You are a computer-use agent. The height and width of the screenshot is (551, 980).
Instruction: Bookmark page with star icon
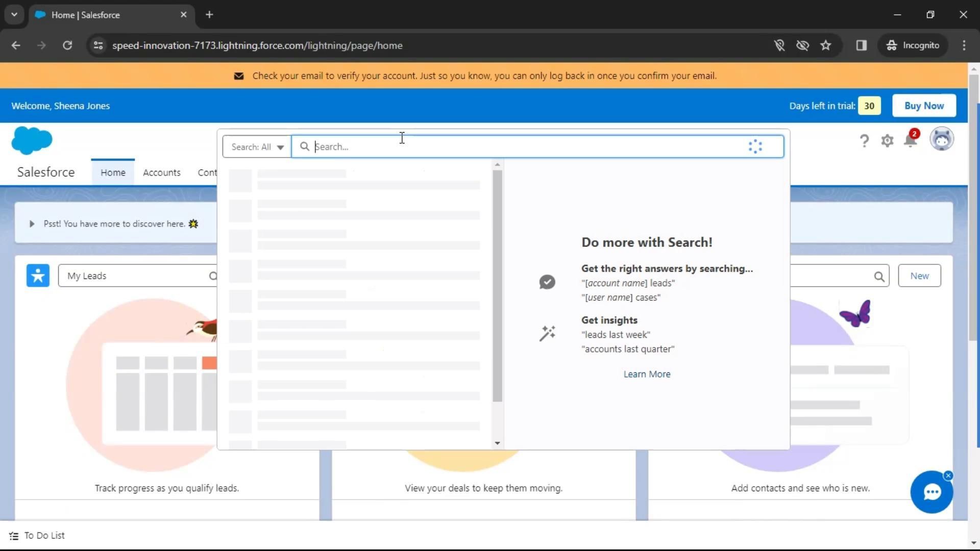point(825,45)
